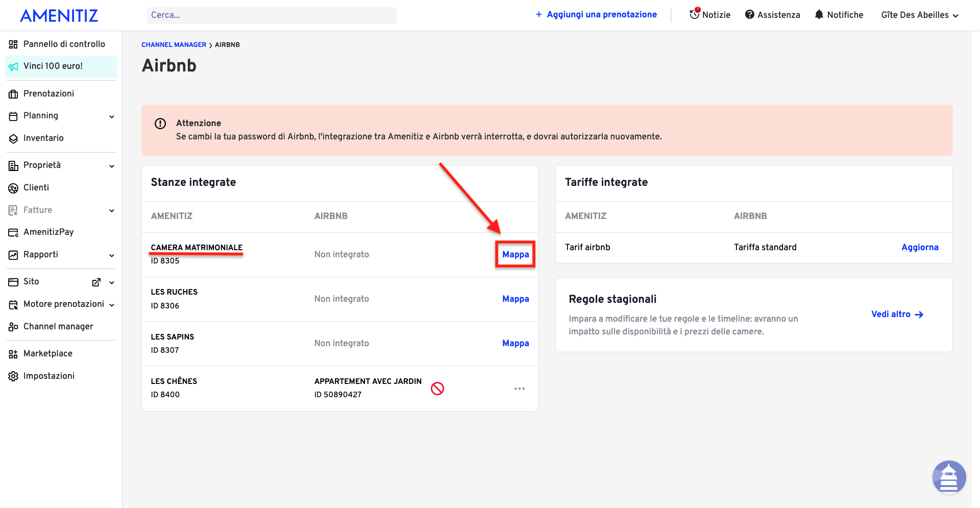This screenshot has width=980, height=508.
Task: Click Aggiorna for Tarif airbnb
Action: click(x=920, y=247)
